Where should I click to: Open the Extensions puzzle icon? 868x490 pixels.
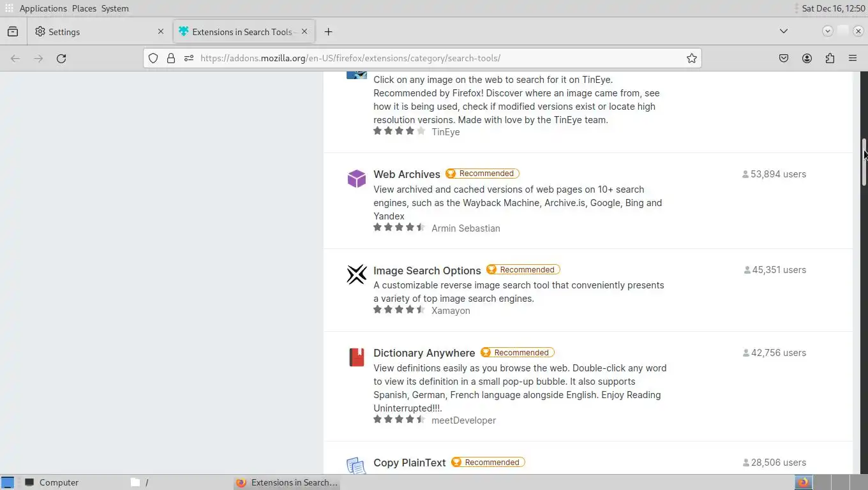830,58
